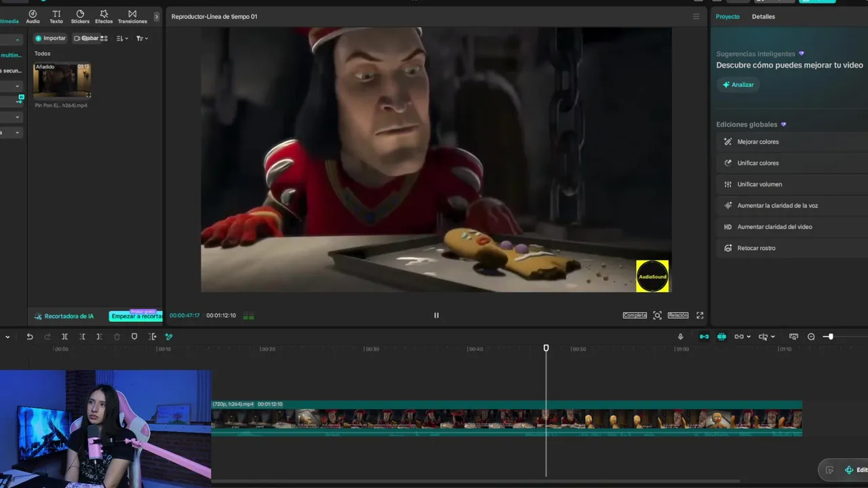Click the Completa quality button

(x=635, y=315)
